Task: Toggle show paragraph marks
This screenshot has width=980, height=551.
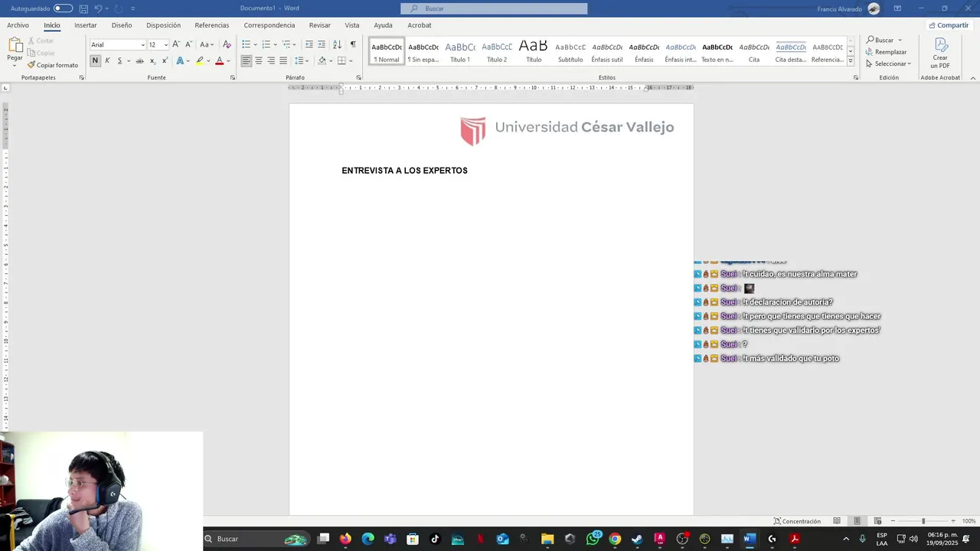Action: (353, 44)
